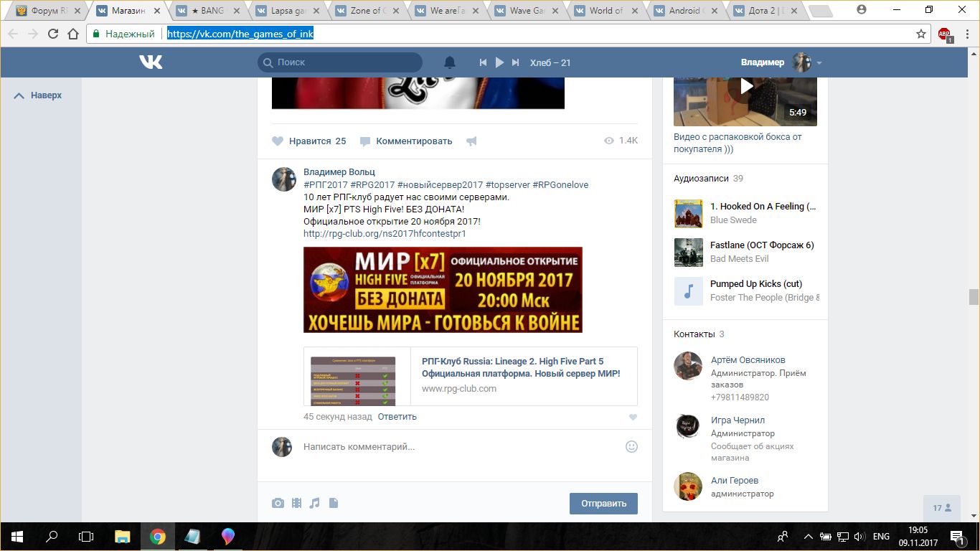This screenshot has height=551, width=980.
Task: Open the Аудиозаписи 39 section header
Action: pos(708,179)
